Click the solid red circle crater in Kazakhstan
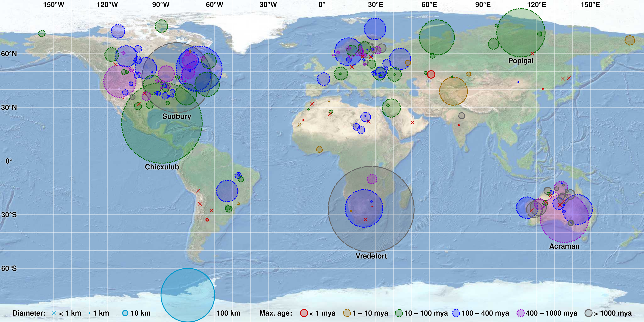644x322 pixels. [431, 74]
